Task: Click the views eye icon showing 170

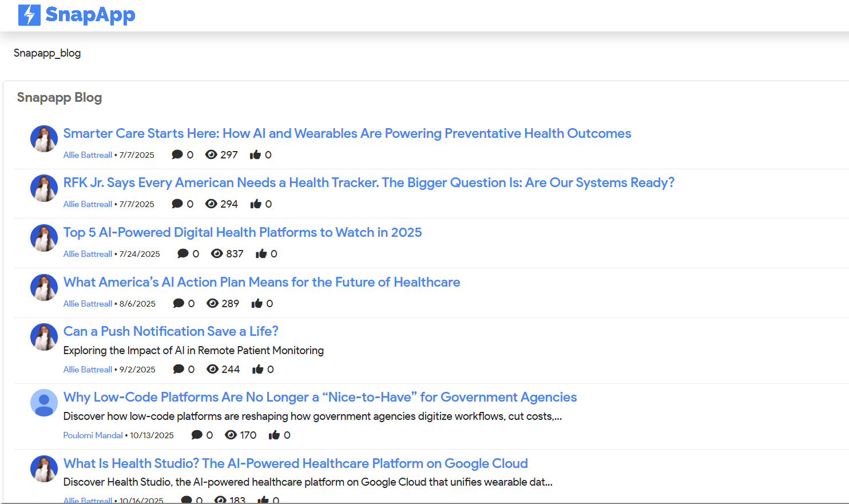Action: [231, 435]
